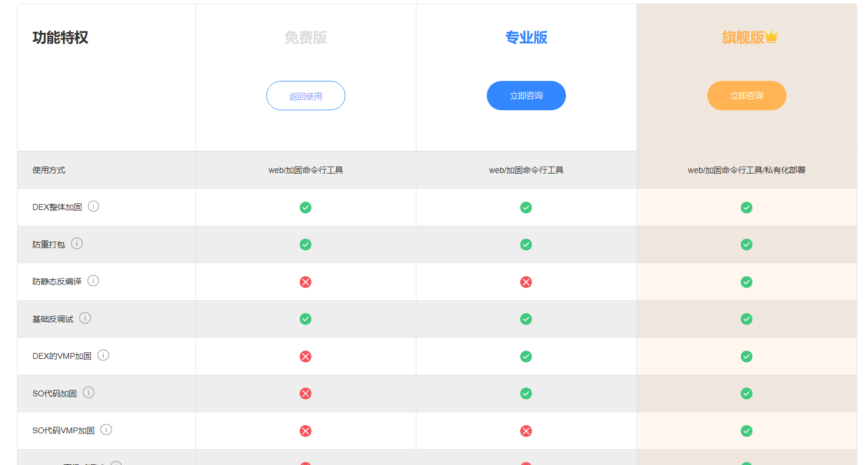Click free version red cross for DEX的VMP加固
The width and height of the screenshot is (868, 465).
pos(306,357)
